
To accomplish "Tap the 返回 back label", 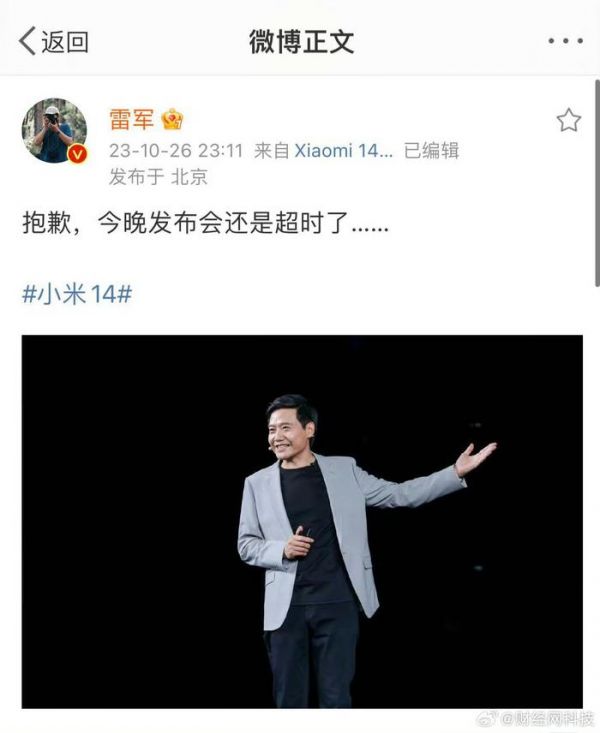I will pyautogui.click(x=65, y=42).
